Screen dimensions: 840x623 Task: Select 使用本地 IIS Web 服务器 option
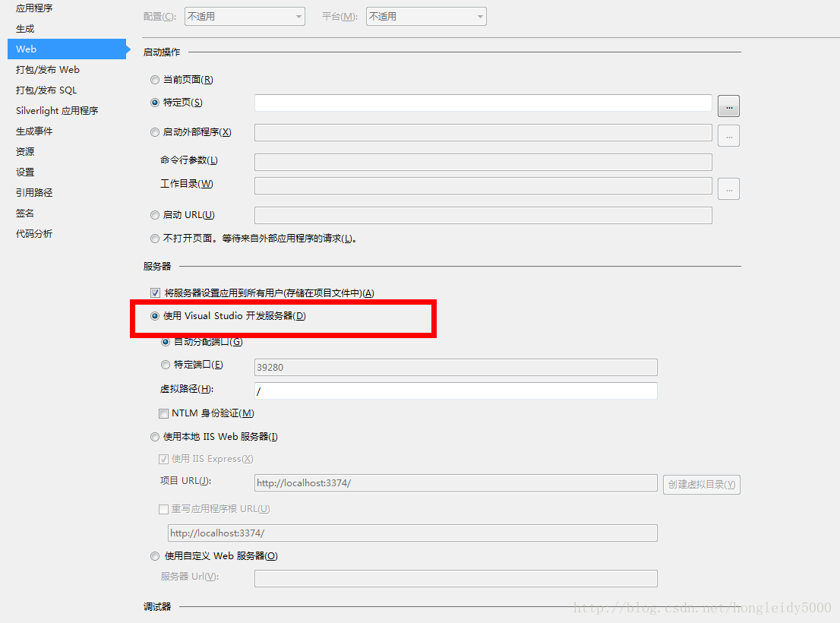pos(155,437)
